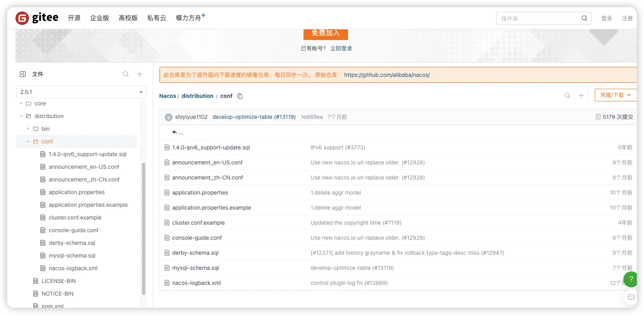Select application.properties.example in sidebar tree
Viewport: 644px width, 315px height.
pos(88,205)
